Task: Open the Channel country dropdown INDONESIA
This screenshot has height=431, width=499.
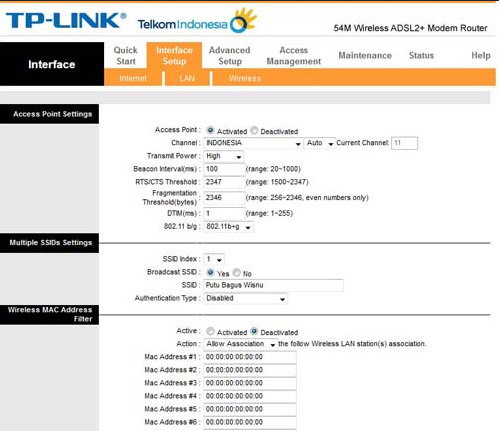Action: (253, 143)
